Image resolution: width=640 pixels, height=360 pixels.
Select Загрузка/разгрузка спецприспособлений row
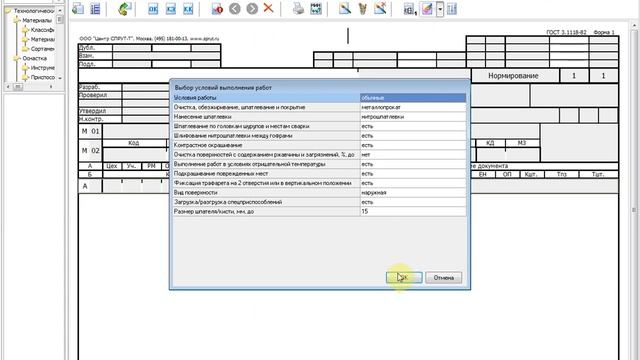tap(266, 202)
